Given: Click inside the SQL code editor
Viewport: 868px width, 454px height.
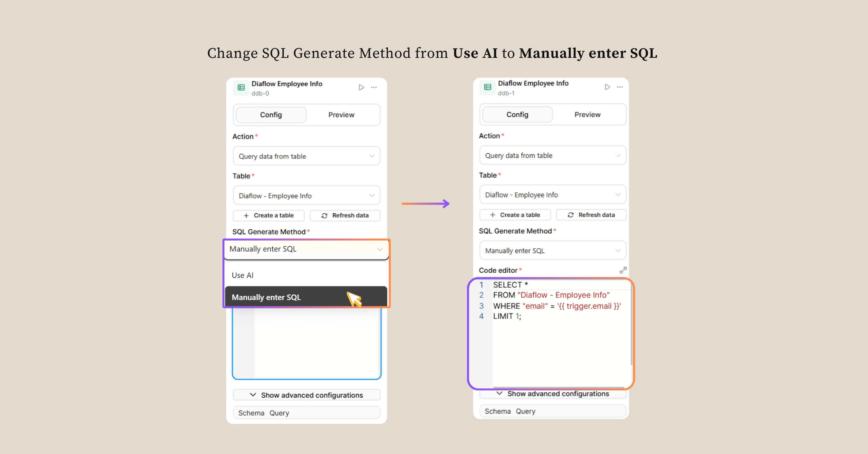Looking at the screenshot, I should (x=559, y=347).
